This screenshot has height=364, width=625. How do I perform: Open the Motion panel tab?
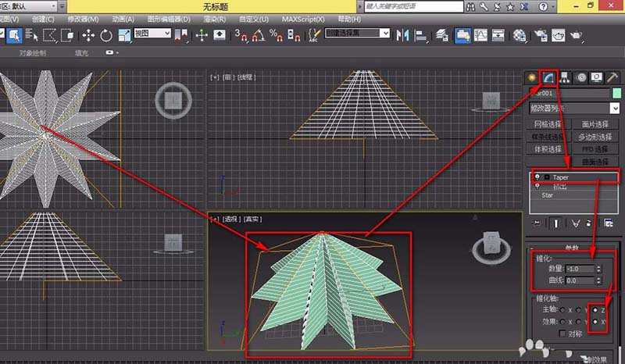(580, 77)
